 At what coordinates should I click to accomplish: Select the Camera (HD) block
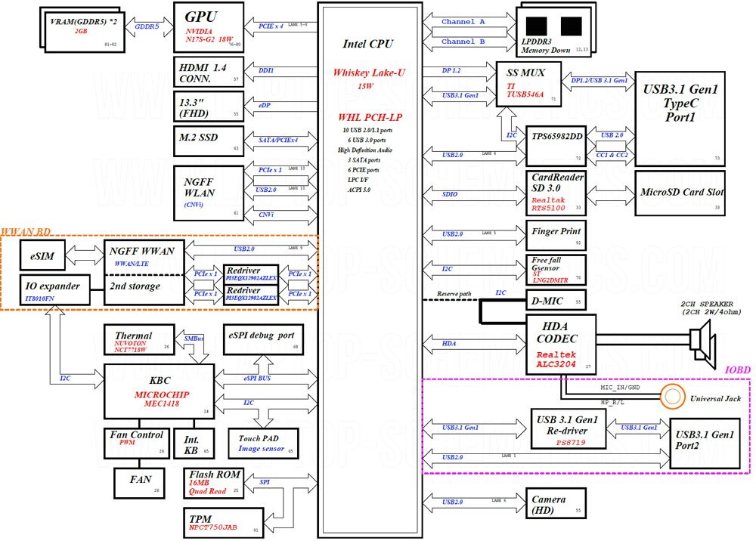coord(556,503)
